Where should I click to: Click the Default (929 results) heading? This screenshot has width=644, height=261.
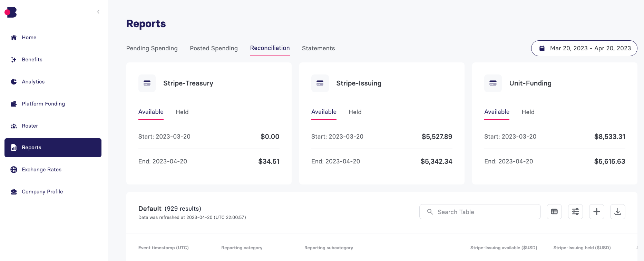170,209
